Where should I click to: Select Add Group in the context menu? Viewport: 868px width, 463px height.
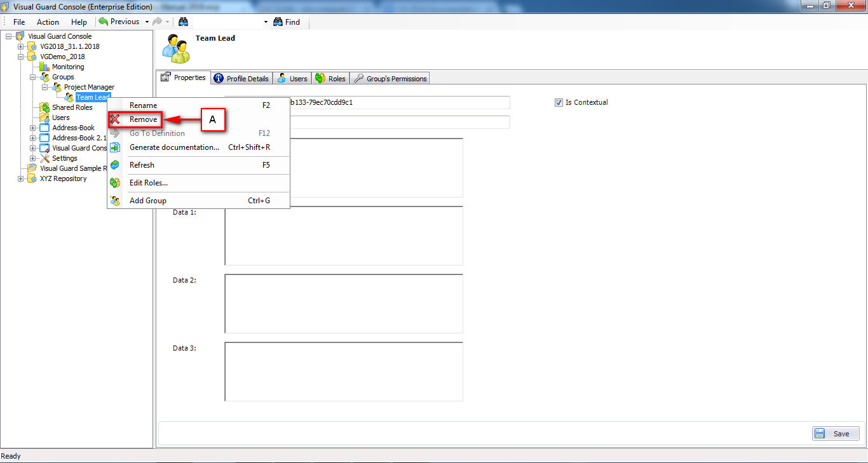147,201
